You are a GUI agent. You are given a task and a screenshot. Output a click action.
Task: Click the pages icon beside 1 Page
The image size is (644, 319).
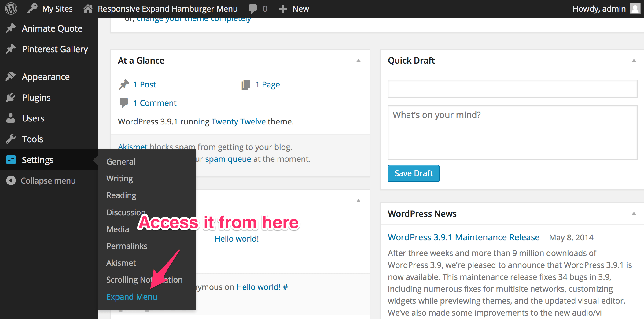pos(246,84)
